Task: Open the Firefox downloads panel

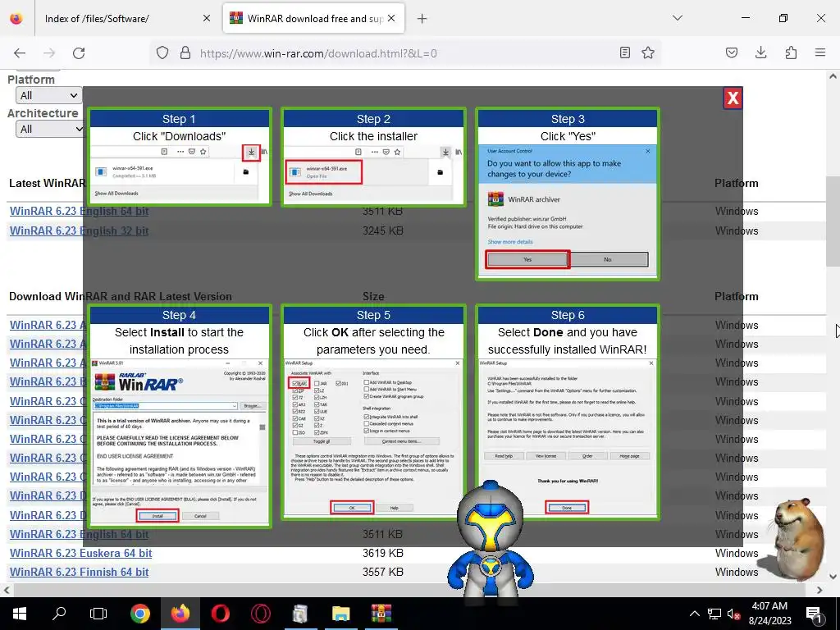Action: 760,52
